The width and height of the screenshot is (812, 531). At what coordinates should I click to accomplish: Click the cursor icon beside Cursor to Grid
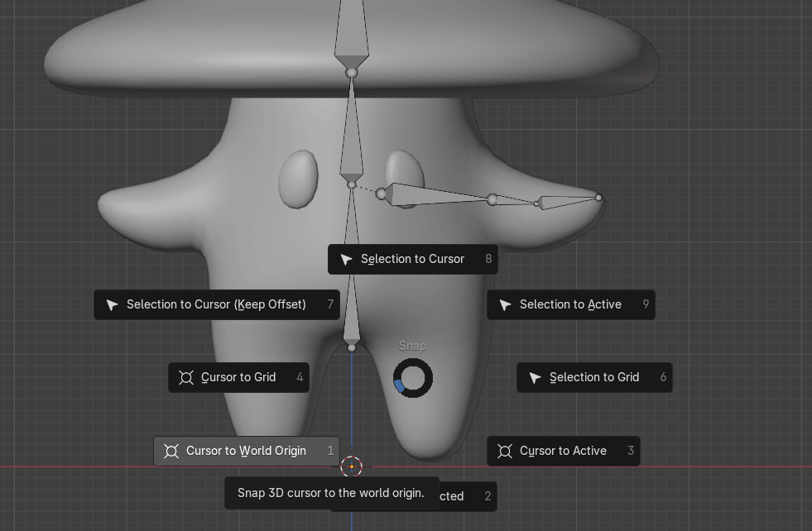(x=186, y=378)
